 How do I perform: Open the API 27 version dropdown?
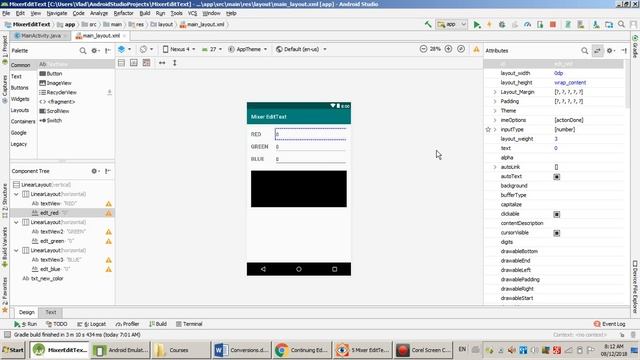pos(212,49)
